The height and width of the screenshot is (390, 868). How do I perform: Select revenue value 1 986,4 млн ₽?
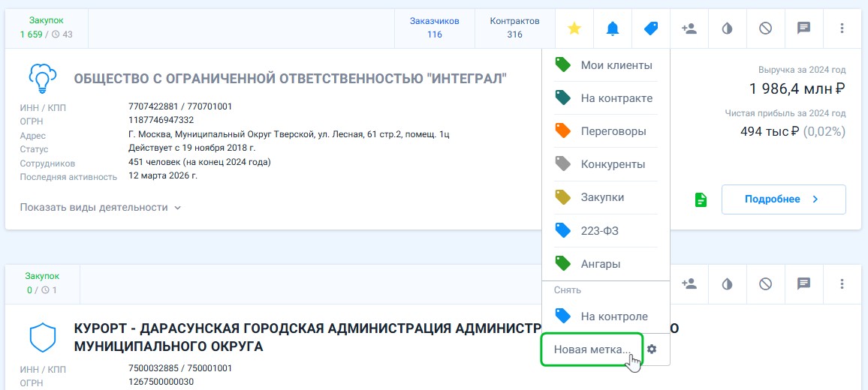point(797,88)
